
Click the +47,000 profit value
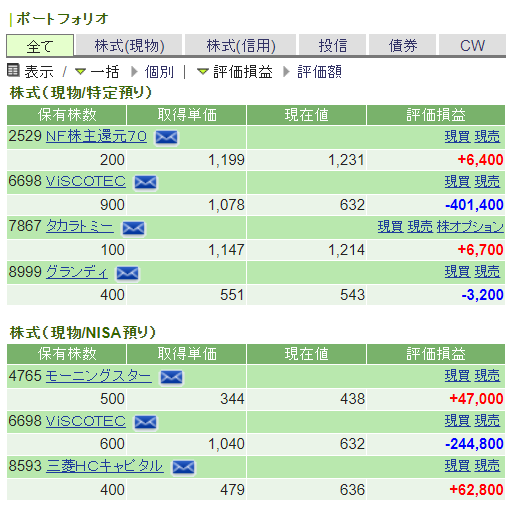[476, 399]
